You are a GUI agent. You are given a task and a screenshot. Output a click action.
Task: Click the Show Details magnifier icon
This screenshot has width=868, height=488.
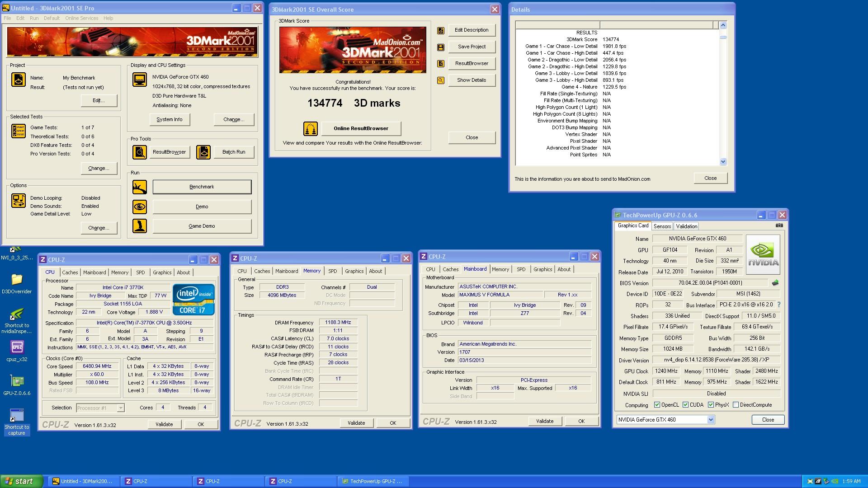[x=441, y=80]
